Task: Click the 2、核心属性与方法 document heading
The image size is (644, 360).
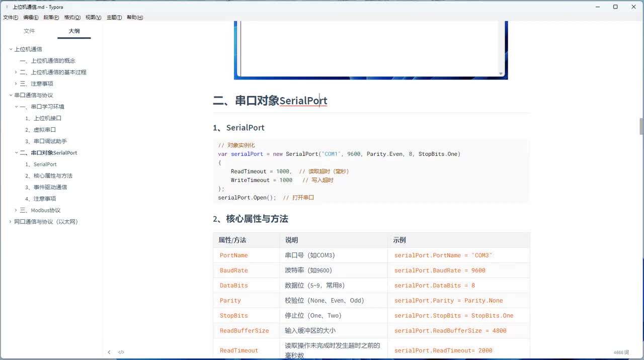Action: 251,219
